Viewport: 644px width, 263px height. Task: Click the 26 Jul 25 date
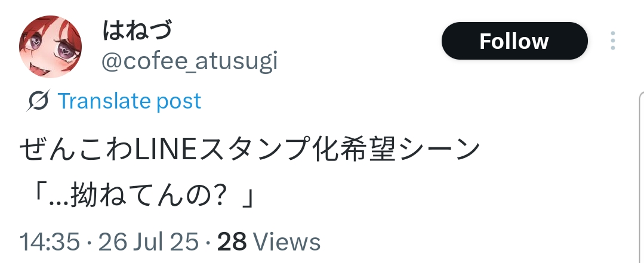tap(148, 242)
